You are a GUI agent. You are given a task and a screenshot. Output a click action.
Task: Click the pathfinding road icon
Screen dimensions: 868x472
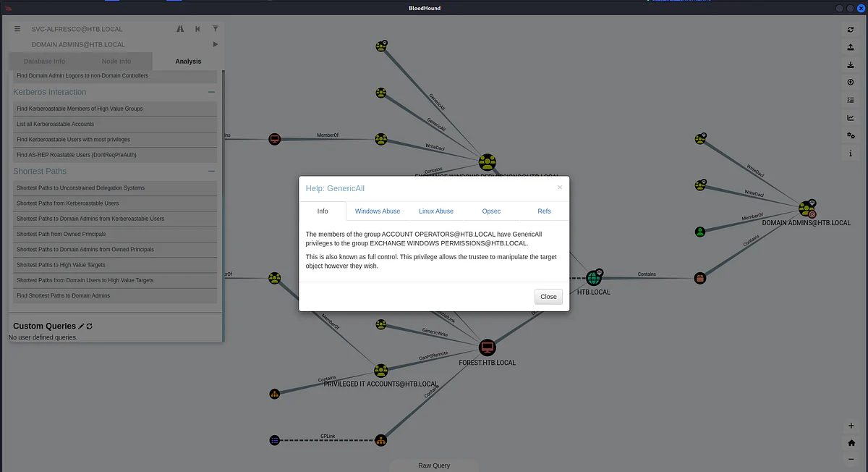pyautogui.click(x=181, y=29)
